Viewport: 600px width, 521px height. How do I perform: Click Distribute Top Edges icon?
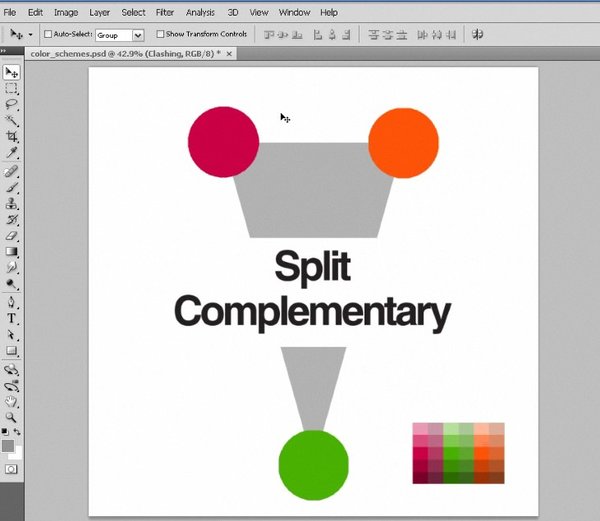click(x=373, y=35)
